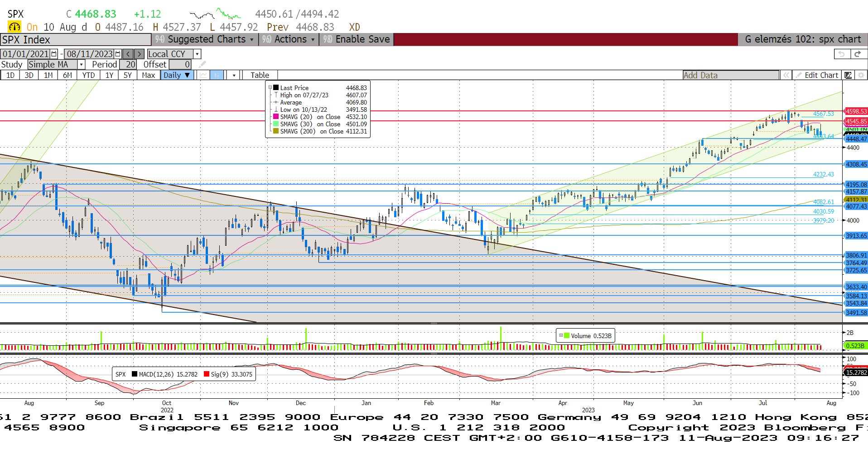This screenshot has width=868, height=463.
Task: Click the 3913.65 level label
Action: (x=856, y=236)
